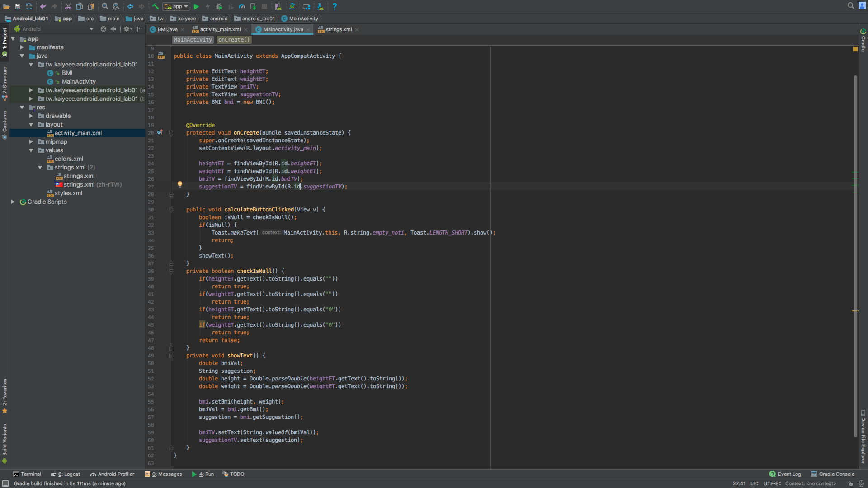Viewport: 868px width, 488px height.
Task: Toggle the Android Profiler tool window
Action: 113,474
